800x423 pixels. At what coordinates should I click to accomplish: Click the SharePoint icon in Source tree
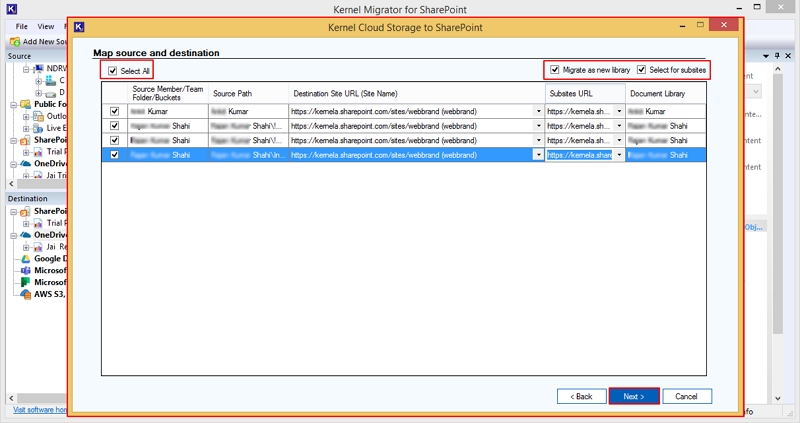coord(26,140)
